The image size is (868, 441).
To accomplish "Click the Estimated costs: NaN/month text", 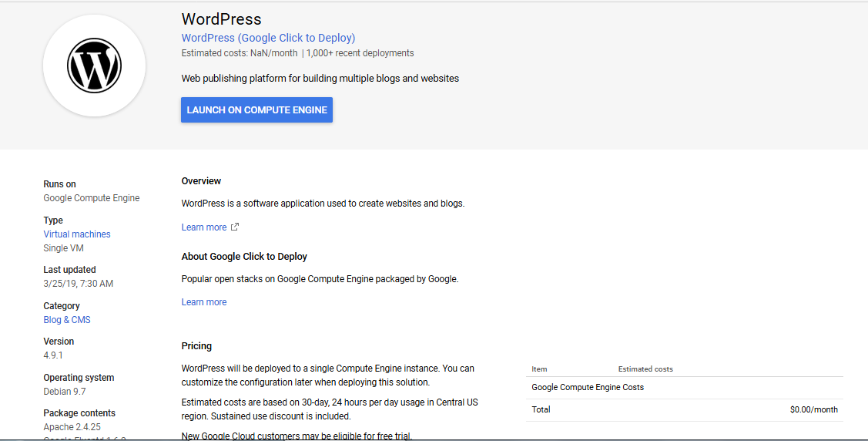I will click(x=240, y=53).
